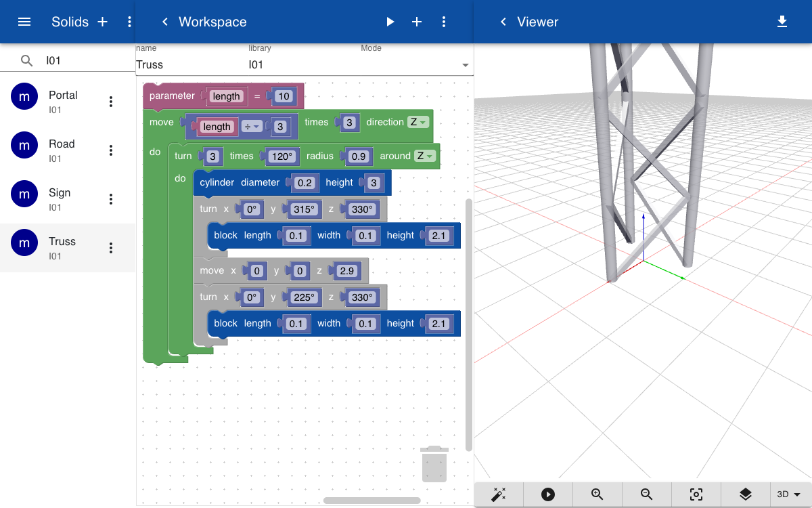
Task: Open Road item options menu
Action: [x=111, y=150]
